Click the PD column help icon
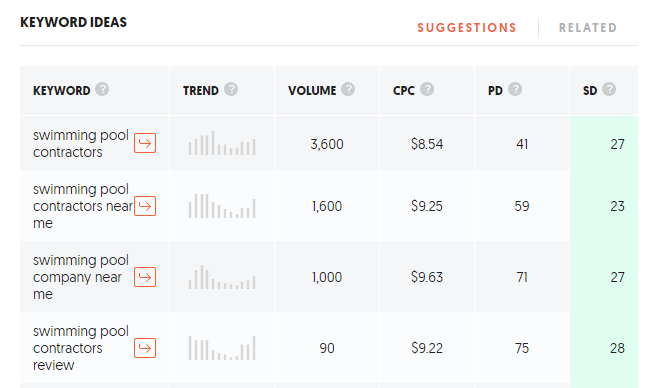 click(x=515, y=89)
